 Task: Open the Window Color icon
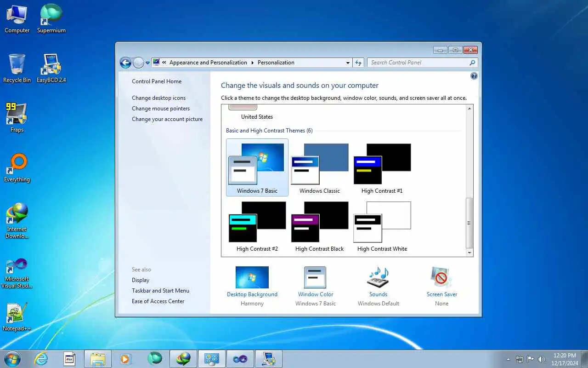[x=315, y=277]
